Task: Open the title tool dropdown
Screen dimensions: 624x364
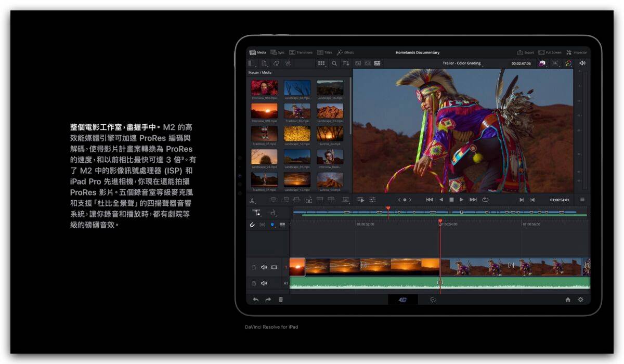Action: pyautogui.click(x=256, y=213)
